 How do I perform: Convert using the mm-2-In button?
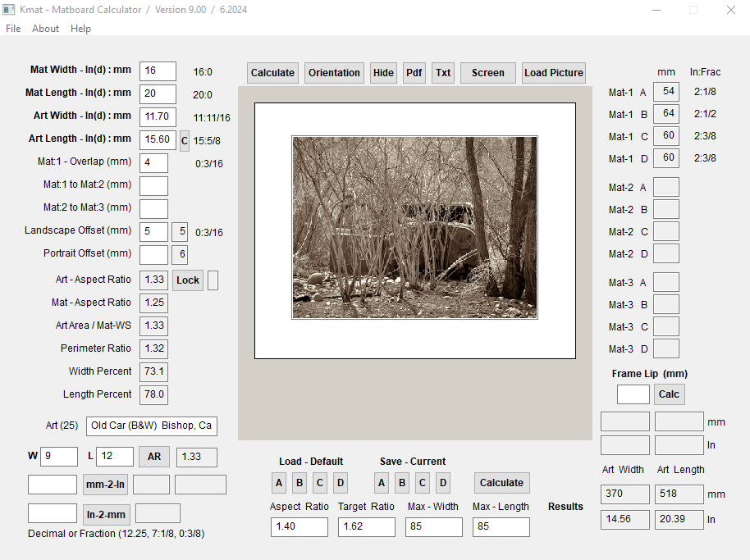tap(106, 485)
